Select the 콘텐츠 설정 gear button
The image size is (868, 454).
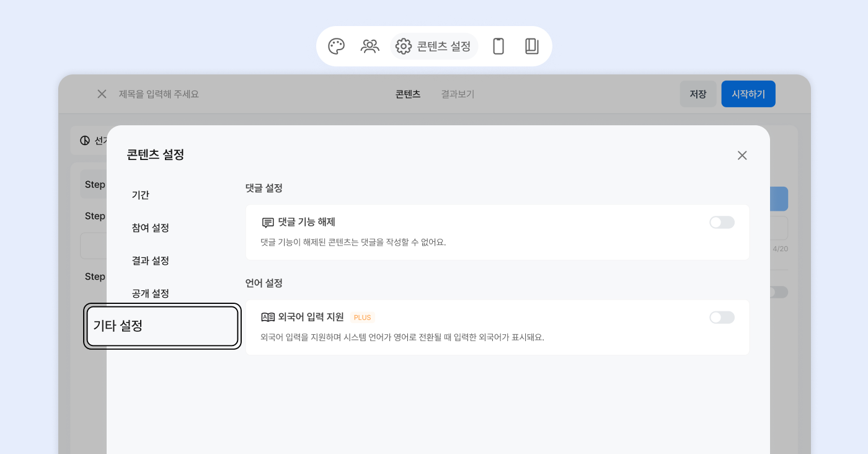pos(434,47)
